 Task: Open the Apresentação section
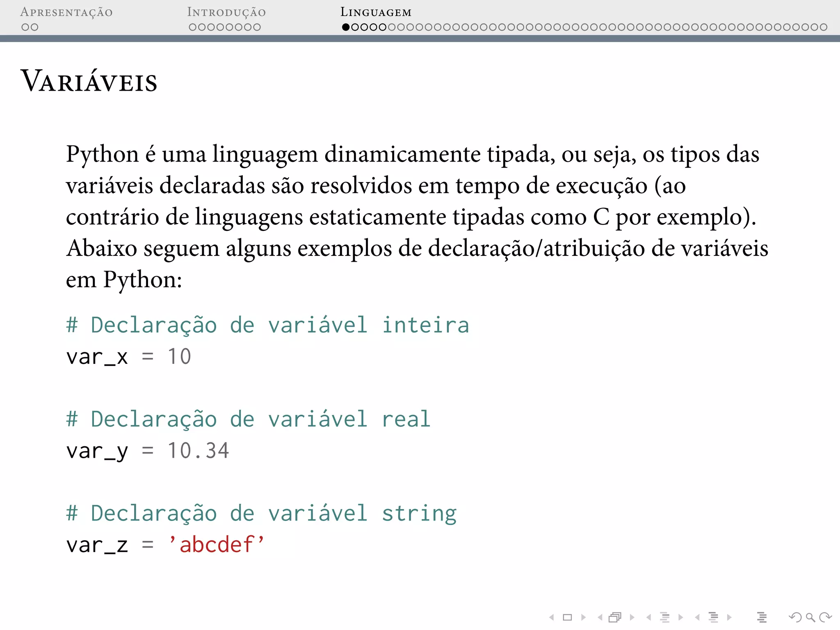pyautogui.click(x=66, y=12)
